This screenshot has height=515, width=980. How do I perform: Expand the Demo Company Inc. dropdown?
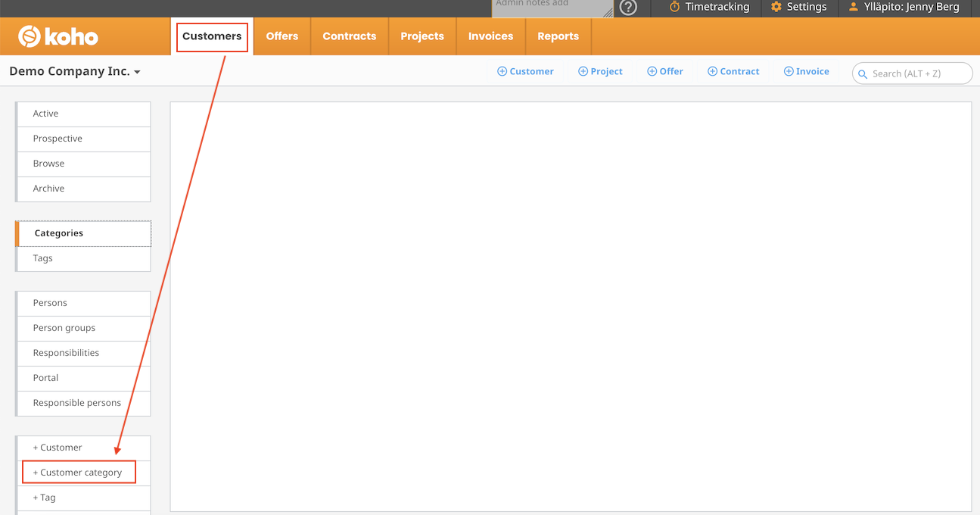(75, 71)
